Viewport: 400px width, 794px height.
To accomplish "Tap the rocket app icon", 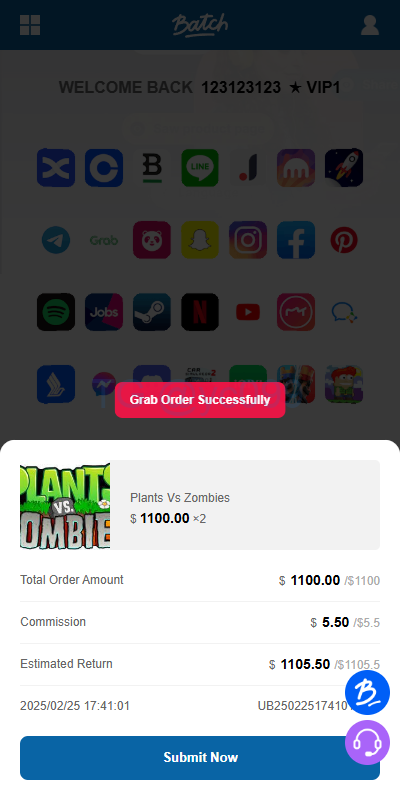I will (x=344, y=168).
